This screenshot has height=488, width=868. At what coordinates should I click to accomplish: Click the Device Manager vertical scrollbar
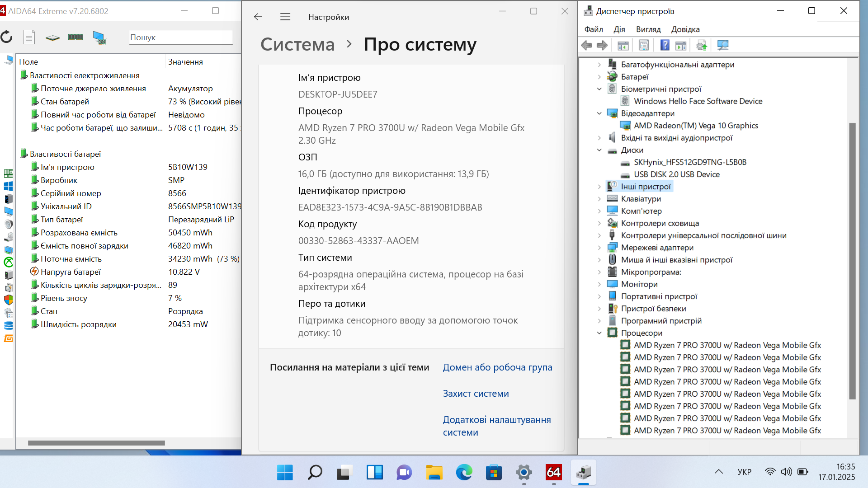(852, 261)
